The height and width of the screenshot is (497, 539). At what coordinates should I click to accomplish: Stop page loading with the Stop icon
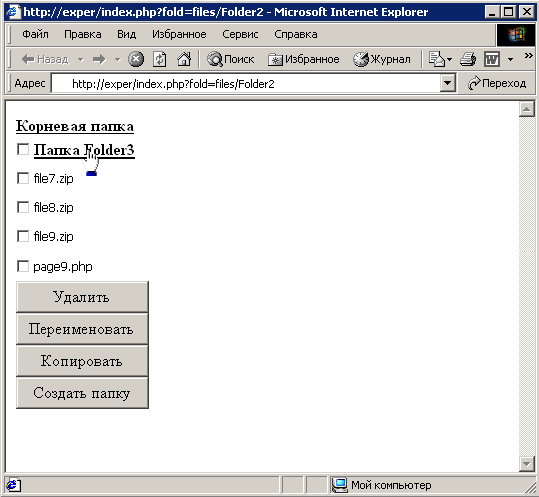(x=136, y=59)
